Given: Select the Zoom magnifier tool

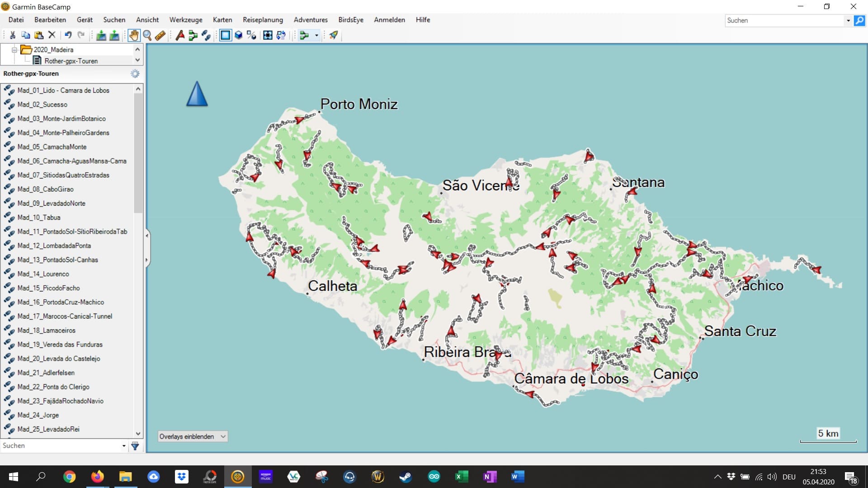Looking at the screenshot, I should pos(147,35).
